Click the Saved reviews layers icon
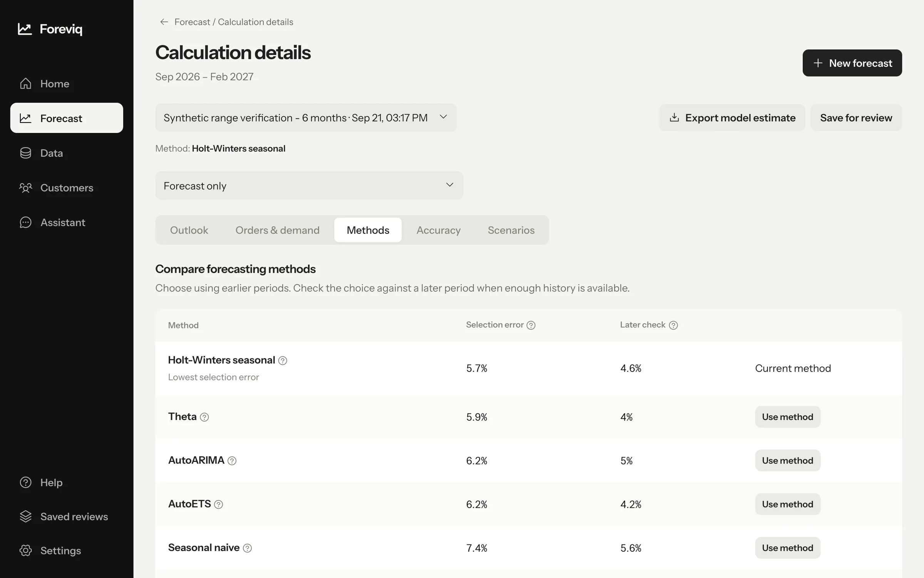This screenshot has height=578, width=924. pos(25,516)
